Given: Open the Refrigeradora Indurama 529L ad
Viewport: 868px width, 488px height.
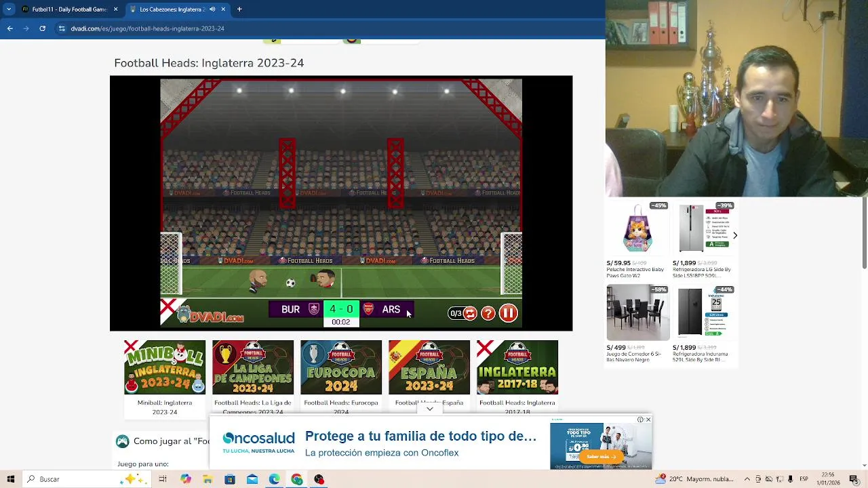Looking at the screenshot, I should [703, 324].
